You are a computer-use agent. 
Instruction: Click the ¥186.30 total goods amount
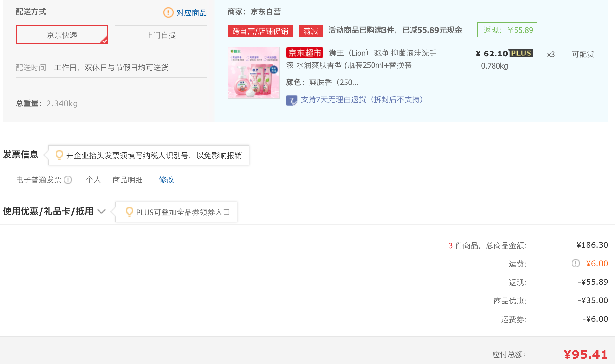[592, 245]
